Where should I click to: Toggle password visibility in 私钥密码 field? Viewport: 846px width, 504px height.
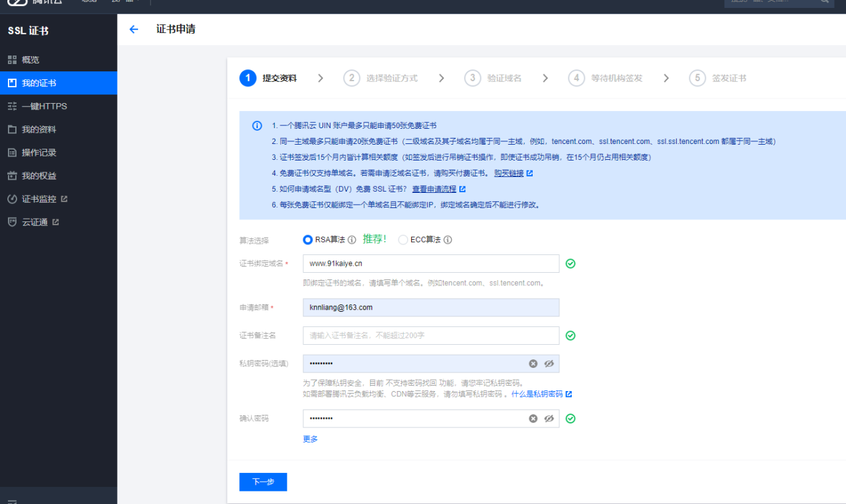[x=549, y=364]
